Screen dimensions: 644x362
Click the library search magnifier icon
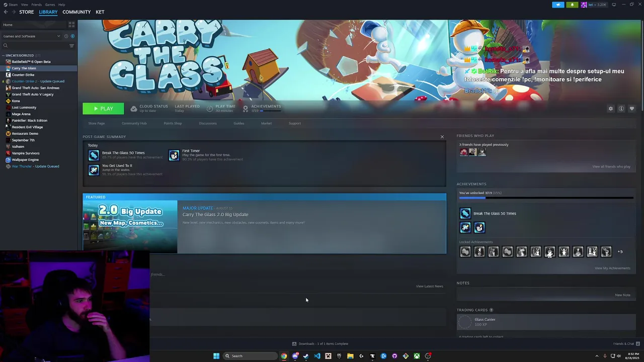6,46
